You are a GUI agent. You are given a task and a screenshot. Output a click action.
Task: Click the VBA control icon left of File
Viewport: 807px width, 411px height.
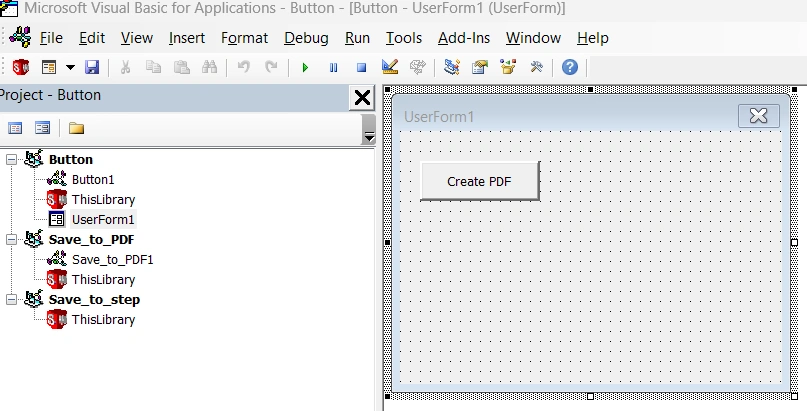point(21,37)
